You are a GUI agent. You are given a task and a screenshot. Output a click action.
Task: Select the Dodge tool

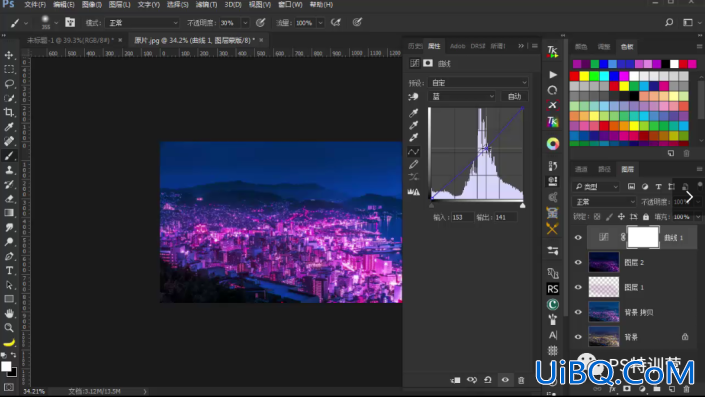[9, 242]
